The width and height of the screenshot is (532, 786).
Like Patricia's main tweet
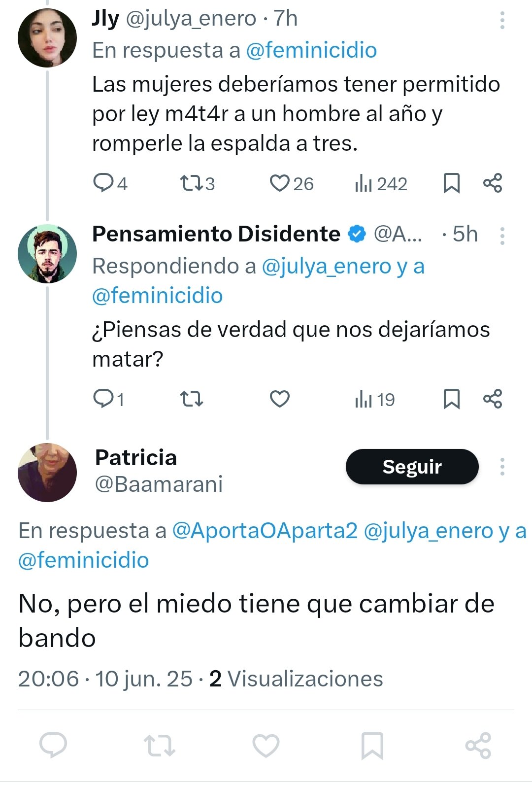[x=266, y=745]
